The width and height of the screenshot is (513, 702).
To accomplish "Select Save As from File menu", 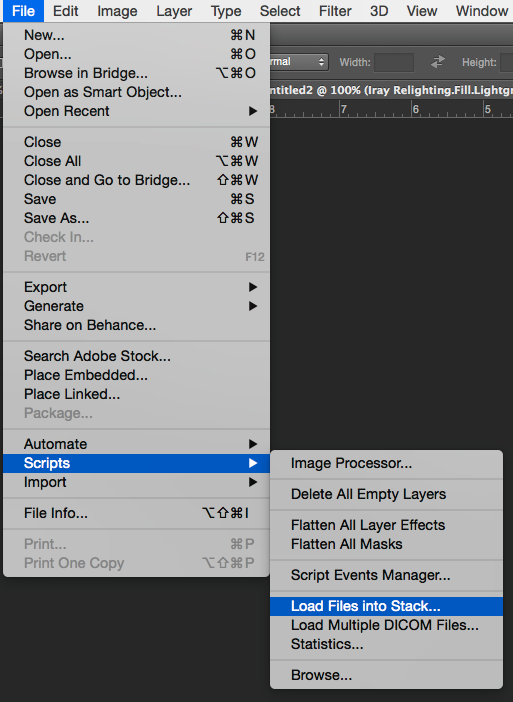I will (x=136, y=218).
